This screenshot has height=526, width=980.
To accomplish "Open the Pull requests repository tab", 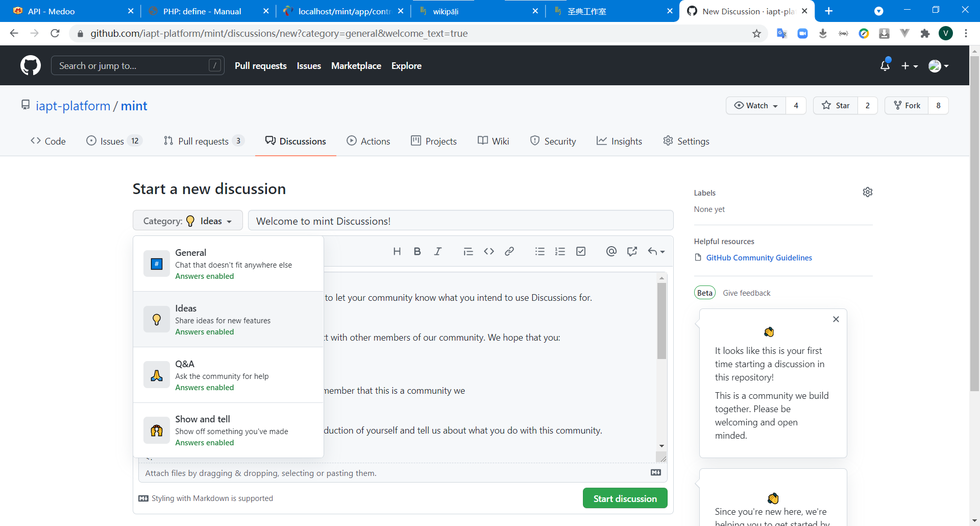I will [204, 141].
